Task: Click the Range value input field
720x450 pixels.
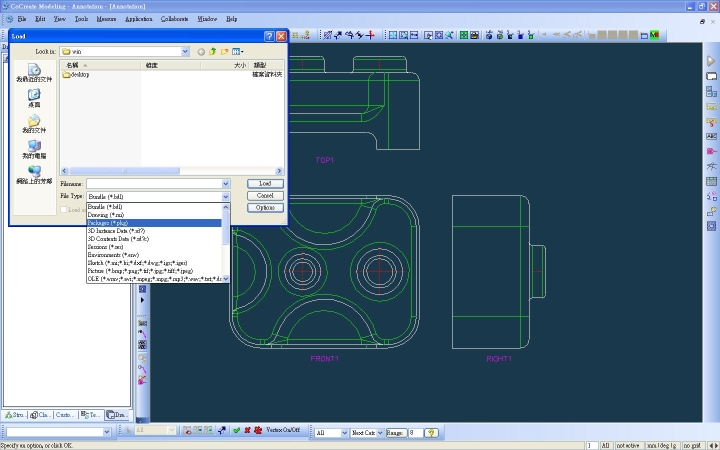Action: click(416, 433)
